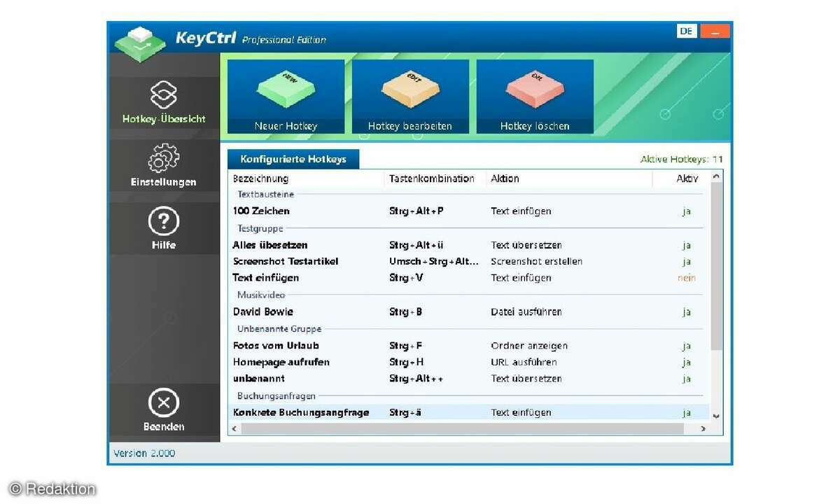Viewport: 840px width, 504px height.
Task: Click the vertical scrollbar down arrow
Action: (x=716, y=416)
